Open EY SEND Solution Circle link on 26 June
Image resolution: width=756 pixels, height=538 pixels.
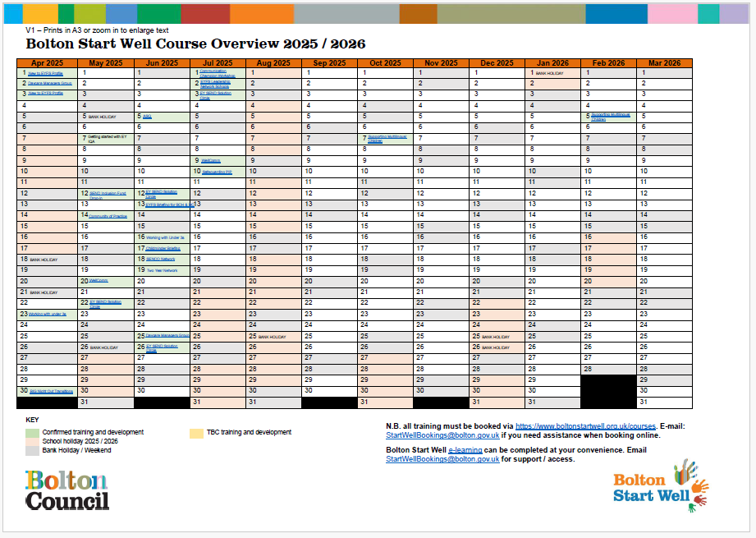coord(162,348)
